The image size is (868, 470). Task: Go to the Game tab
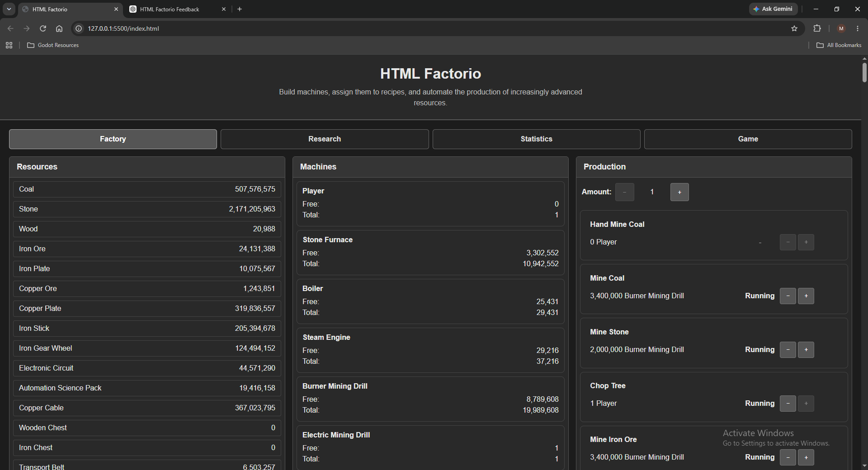click(748, 139)
